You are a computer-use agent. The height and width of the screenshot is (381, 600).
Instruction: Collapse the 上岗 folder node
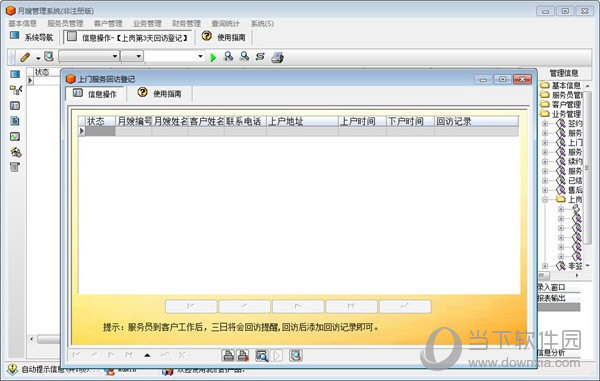pos(545,200)
